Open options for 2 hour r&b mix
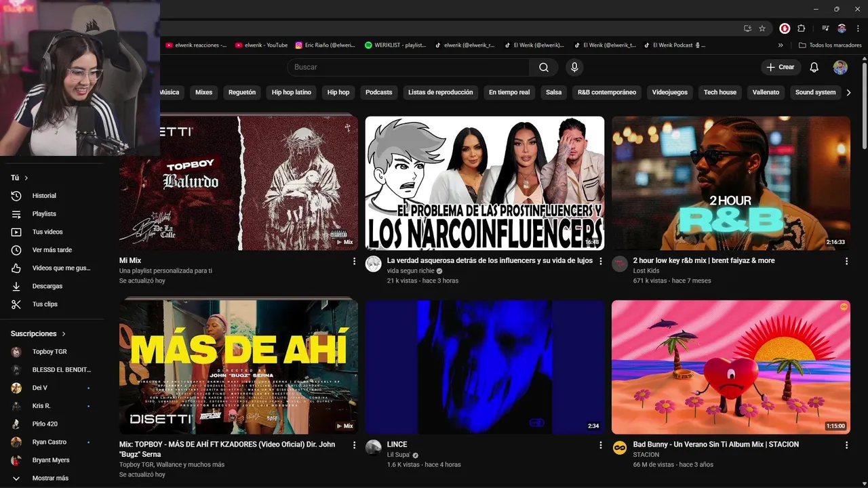 coord(846,261)
